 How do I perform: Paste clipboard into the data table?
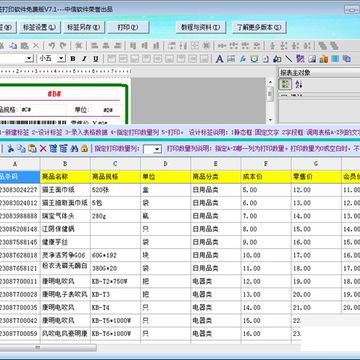(32, 148)
